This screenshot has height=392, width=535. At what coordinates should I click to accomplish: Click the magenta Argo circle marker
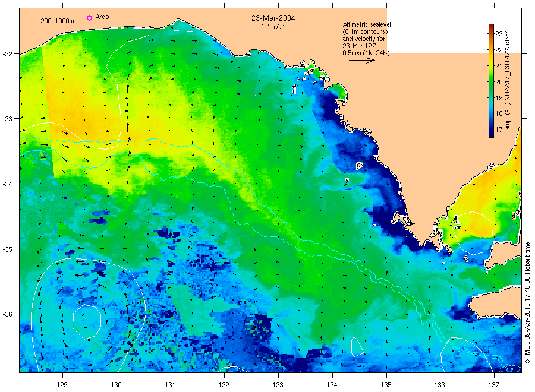click(x=89, y=18)
